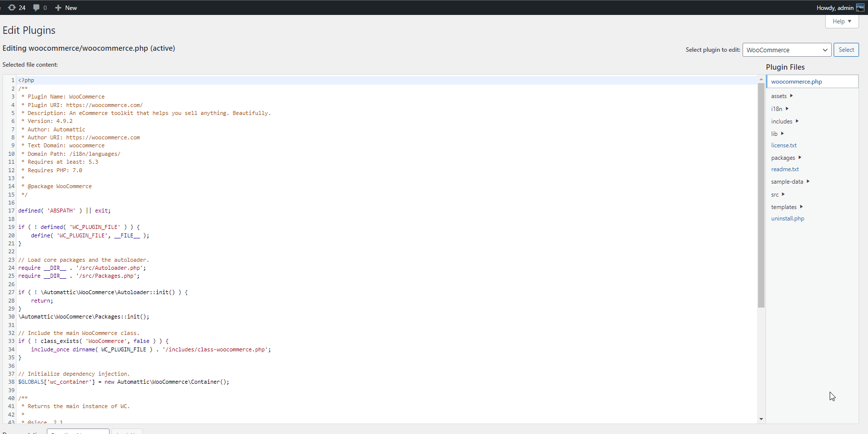This screenshot has height=434, width=868.
Task: Expand the src folder
Action: [778, 195]
